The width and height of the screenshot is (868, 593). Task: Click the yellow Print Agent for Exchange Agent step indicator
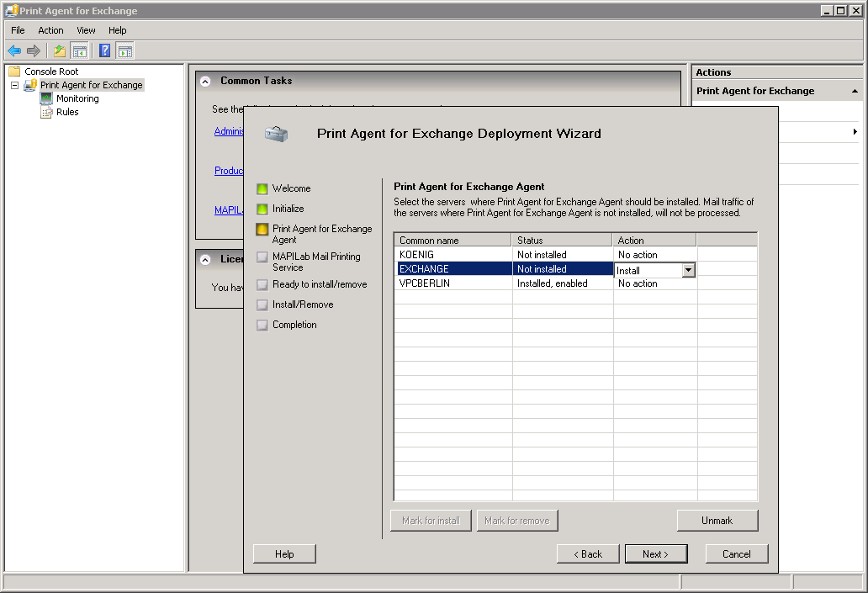click(262, 230)
